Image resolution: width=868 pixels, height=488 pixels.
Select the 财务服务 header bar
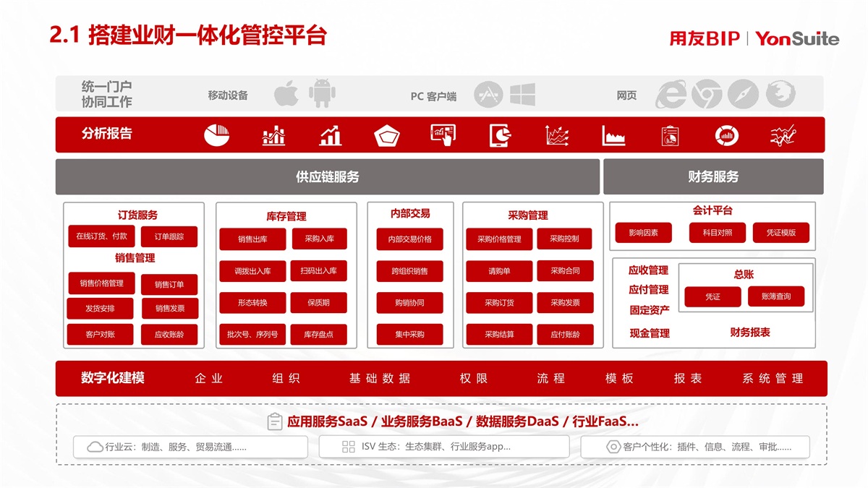coord(713,177)
